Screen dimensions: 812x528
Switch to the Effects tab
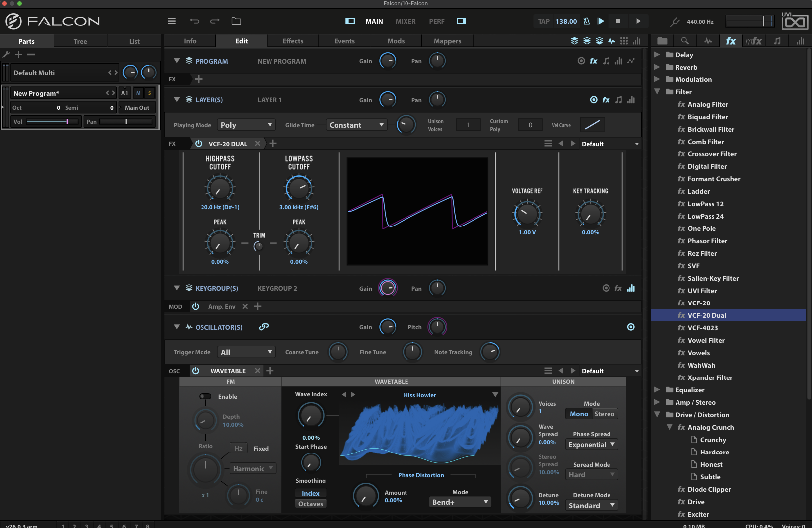pyautogui.click(x=293, y=41)
